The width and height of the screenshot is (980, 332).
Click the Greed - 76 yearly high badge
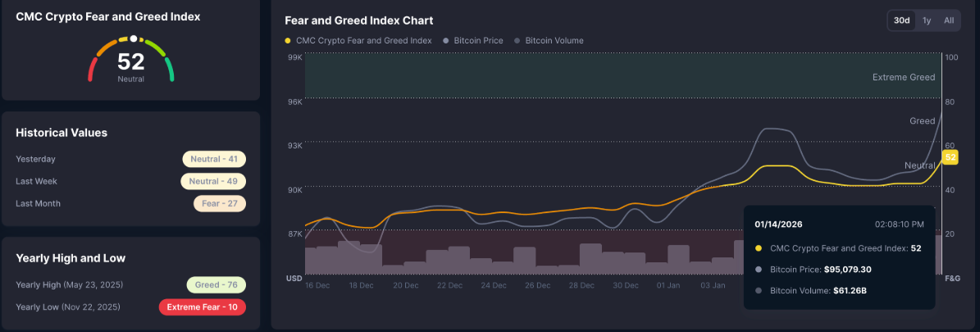click(x=216, y=284)
